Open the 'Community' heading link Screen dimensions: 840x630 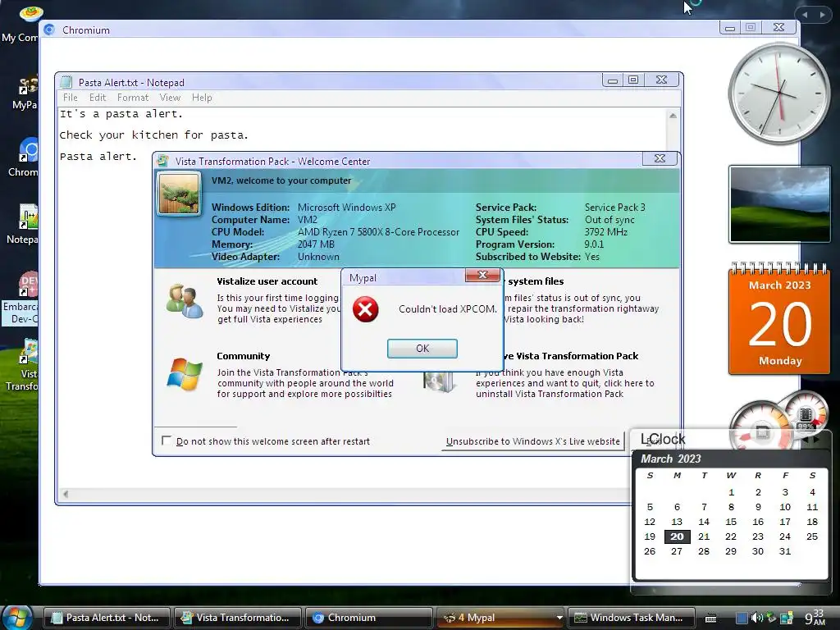tap(243, 356)
